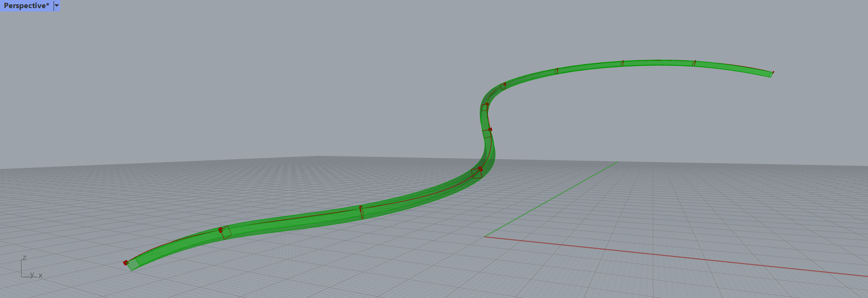Select the green end-cap face at sweep start
The image size is (868, 298).
[134, 265]
